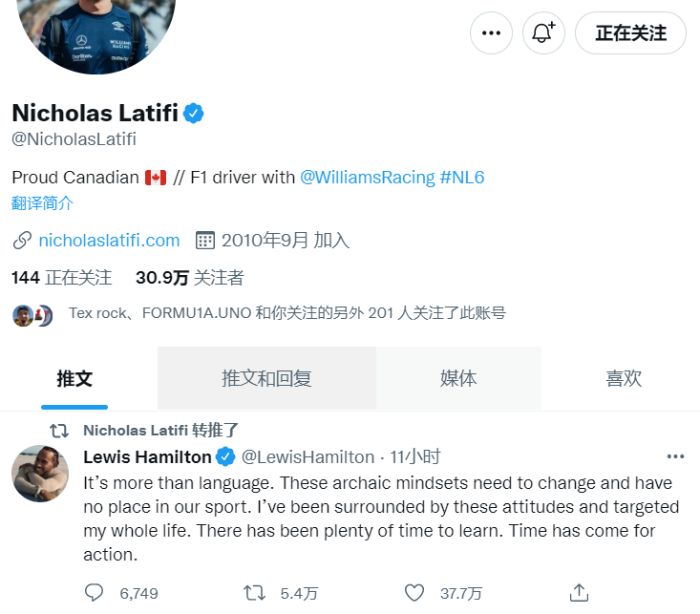Switch to the 推文和回复 tab

tap(267, 378)
